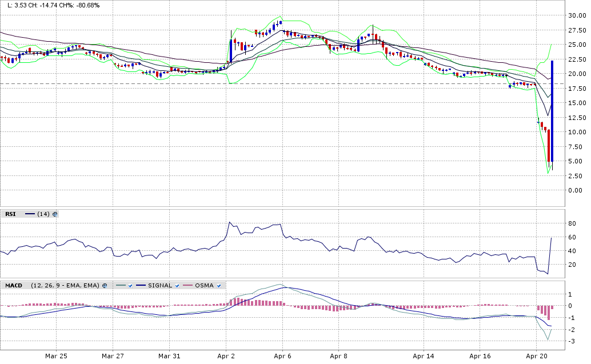Click the RSI indicator title
The image size is (591, 364).
click(x=10, y=214)
